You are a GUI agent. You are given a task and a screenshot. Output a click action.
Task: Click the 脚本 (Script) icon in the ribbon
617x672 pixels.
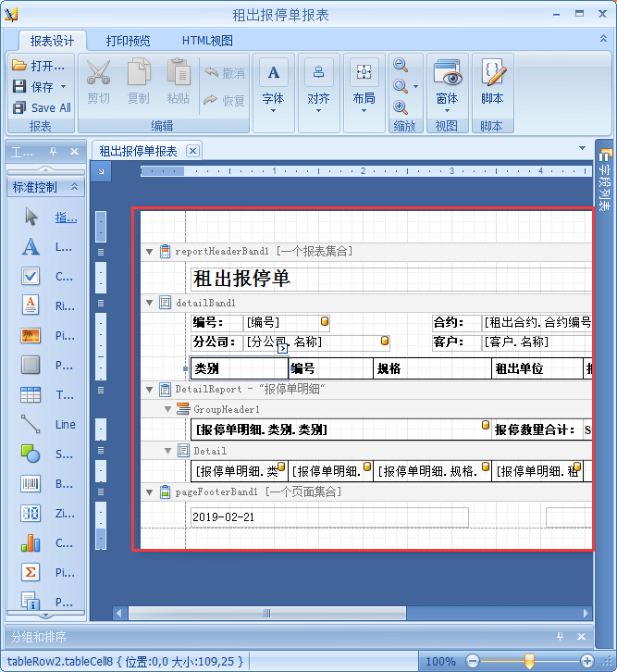[492, 75]
